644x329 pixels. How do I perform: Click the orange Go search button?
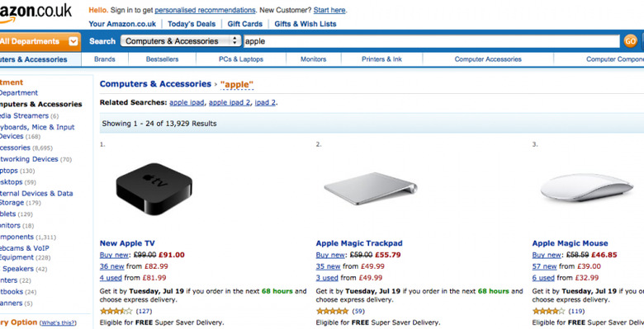coord(630,41)
